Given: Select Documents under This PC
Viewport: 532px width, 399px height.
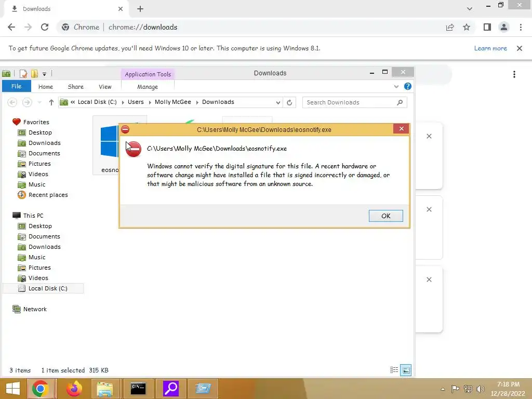Looking at the screenshot, I should tap(44, 236).
